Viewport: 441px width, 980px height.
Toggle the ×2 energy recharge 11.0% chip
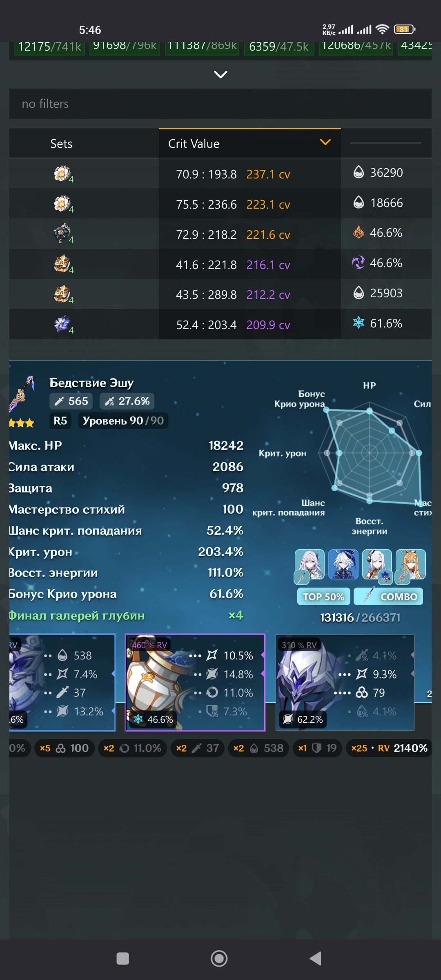132,748
